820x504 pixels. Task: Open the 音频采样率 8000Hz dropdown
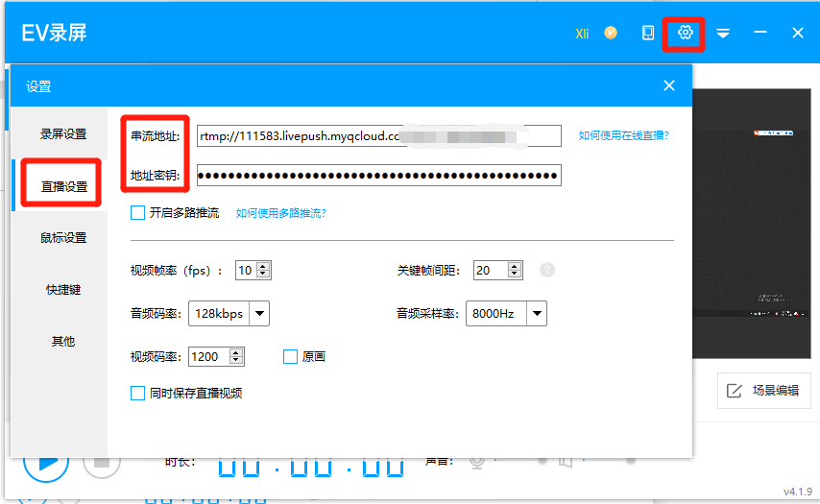click(x=537, y=313)
